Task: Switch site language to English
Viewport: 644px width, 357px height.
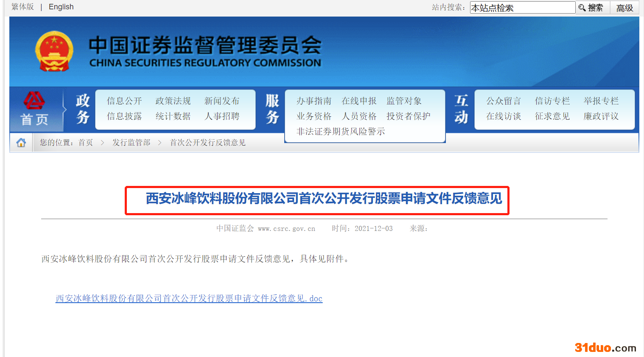Action: [61, 7]
